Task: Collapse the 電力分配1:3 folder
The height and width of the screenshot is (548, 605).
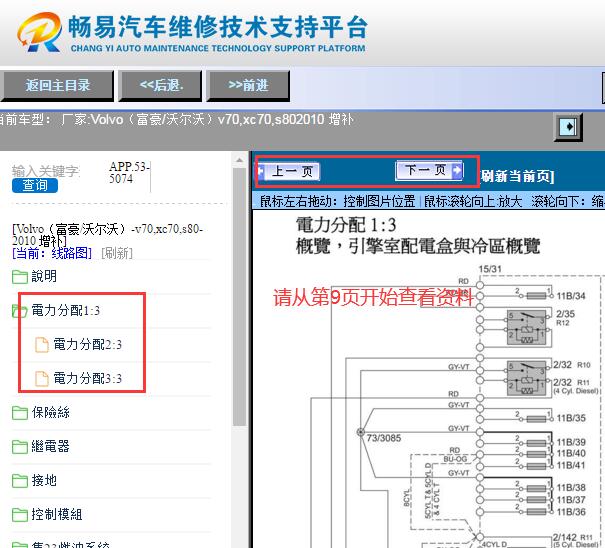Action: coord(20,311)
